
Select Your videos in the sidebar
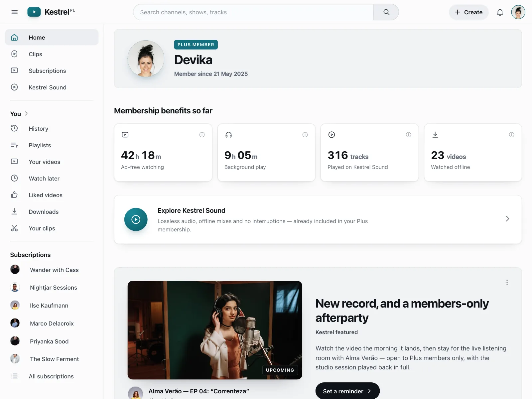(52, 162)
